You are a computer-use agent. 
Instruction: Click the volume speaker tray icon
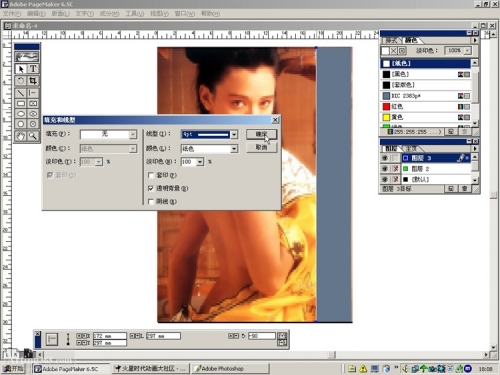405,369
